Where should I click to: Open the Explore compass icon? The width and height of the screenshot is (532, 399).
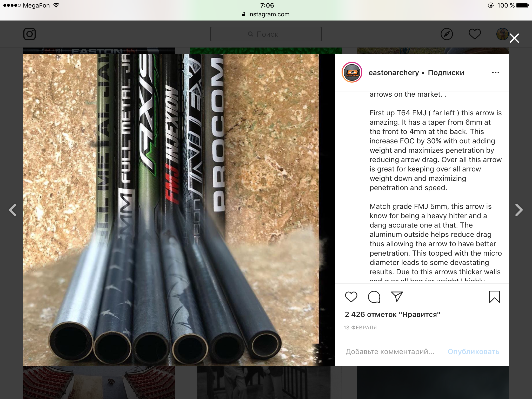(x=447, y=34)
